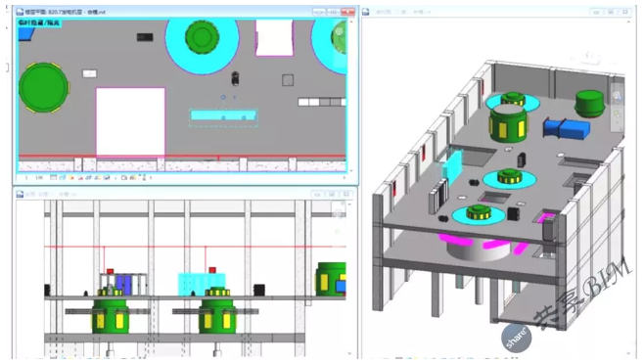Image resolution: width=644 pixels, height=363 pixels.
Task: Open Detail Level control in plan view bar
Action: 54,177
